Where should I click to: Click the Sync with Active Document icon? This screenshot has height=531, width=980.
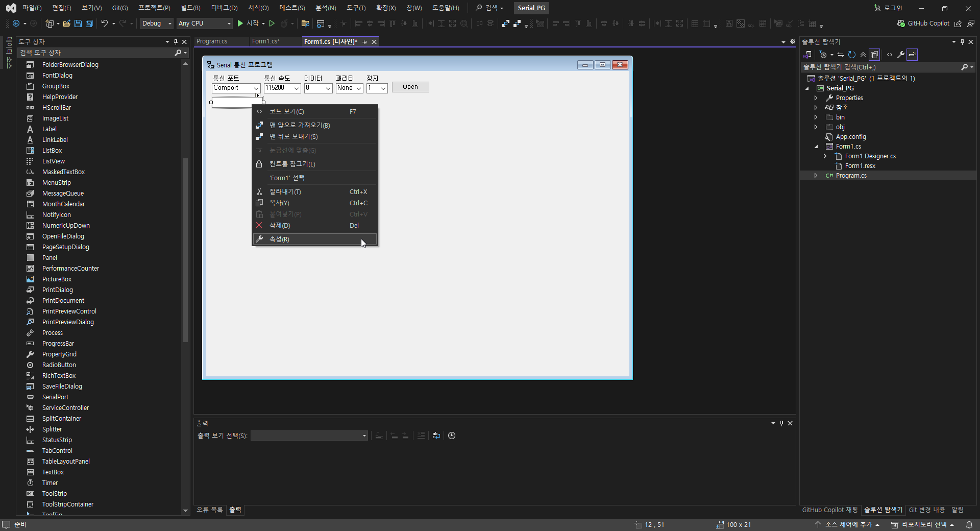coord(841,55)
